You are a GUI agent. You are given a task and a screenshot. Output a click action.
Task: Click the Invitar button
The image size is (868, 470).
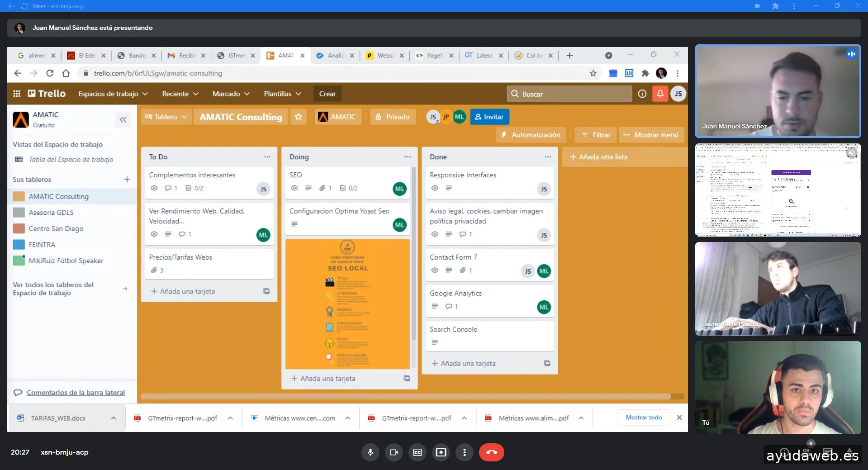(x=489, y=117)
